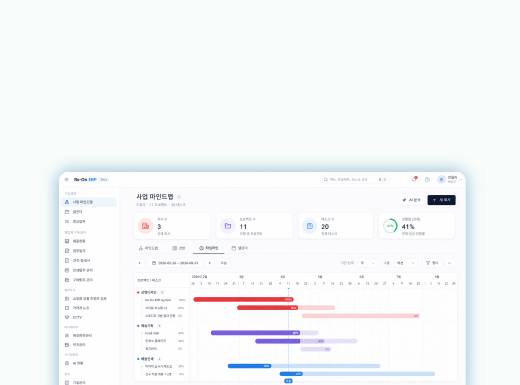Select 사업 마인드맵 item in the sidebar
This screenshot has height=385, width=520.
point(89,202)
